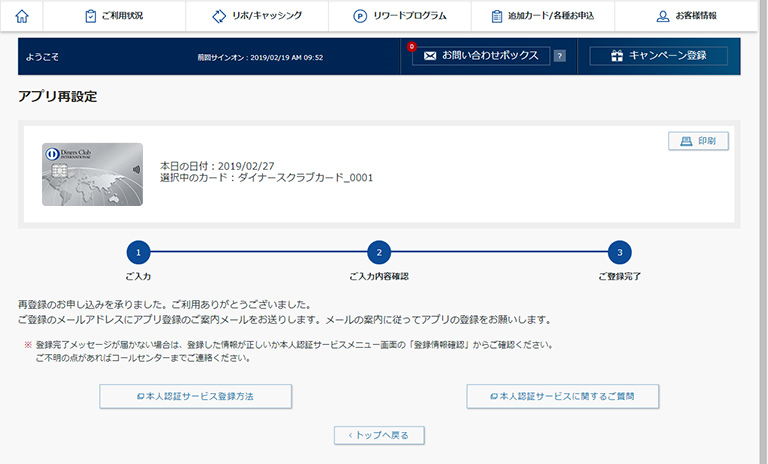Select step 1 ご入力 circle
The width and height of the screenshot is (768, 464).
[139, 253]
